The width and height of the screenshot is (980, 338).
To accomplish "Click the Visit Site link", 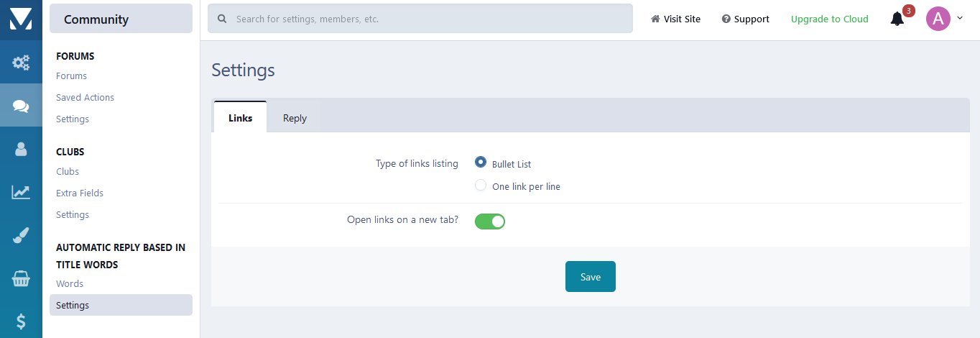I will click(x=675, y=19).
